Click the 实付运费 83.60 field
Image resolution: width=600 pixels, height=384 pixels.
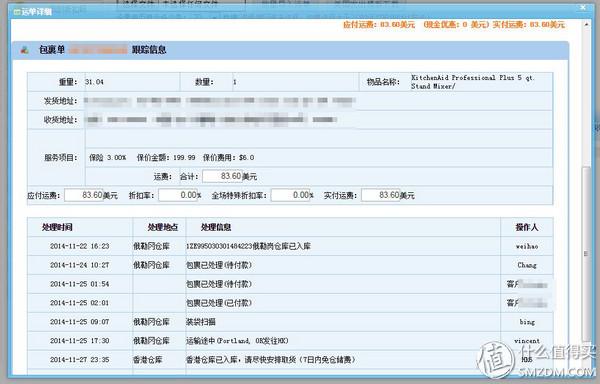[381, 195]
